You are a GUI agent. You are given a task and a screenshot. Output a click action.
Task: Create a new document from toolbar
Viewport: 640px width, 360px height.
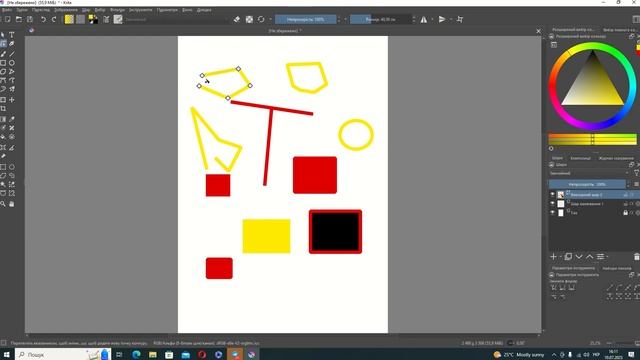pos(7,19)
